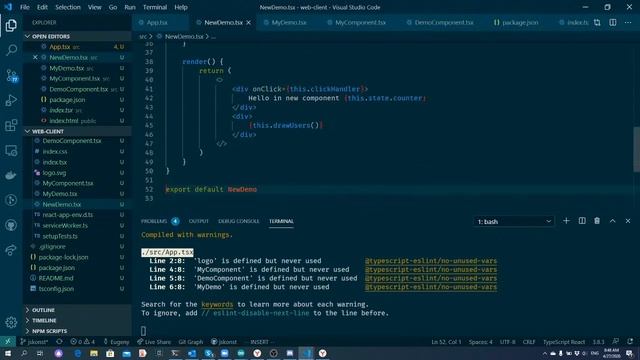This screenshot has width=640, height=360.
Task: Click Live Share in status bar
Action: pos(154,342)
